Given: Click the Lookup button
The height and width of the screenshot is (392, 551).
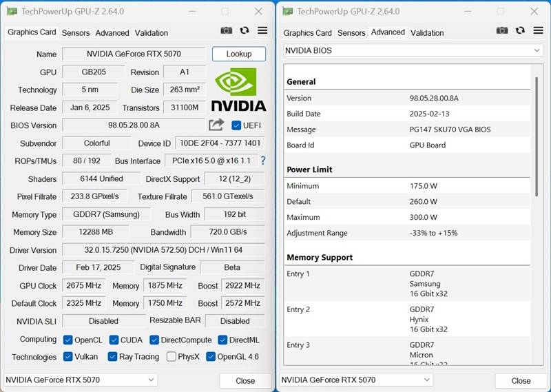Looking at the screenshot, I should [239, 54].
